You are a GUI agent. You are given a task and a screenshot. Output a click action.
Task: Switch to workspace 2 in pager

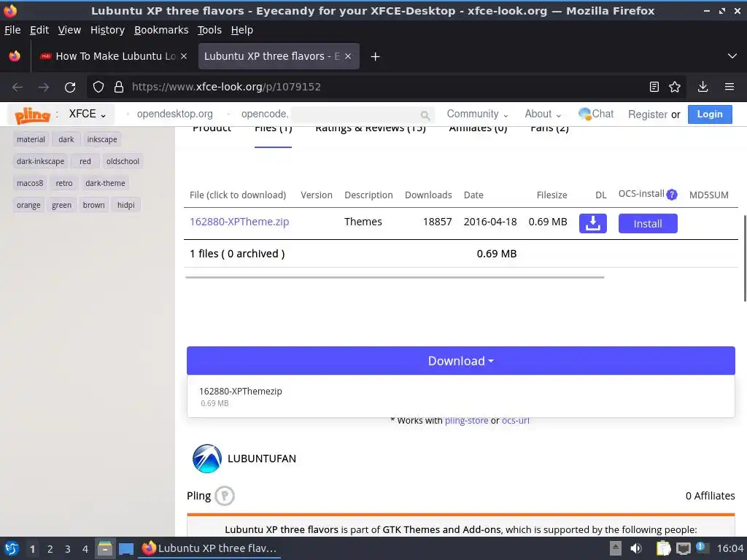coord(50,549)
